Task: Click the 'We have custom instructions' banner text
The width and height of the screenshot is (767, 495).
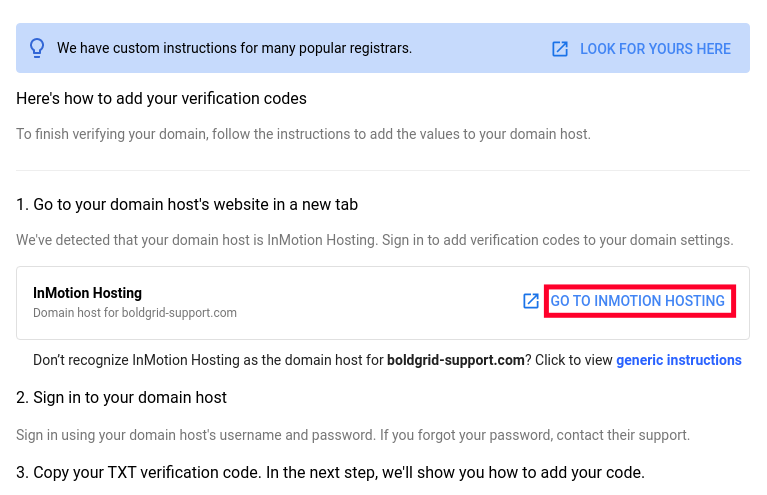Action: 234,48
